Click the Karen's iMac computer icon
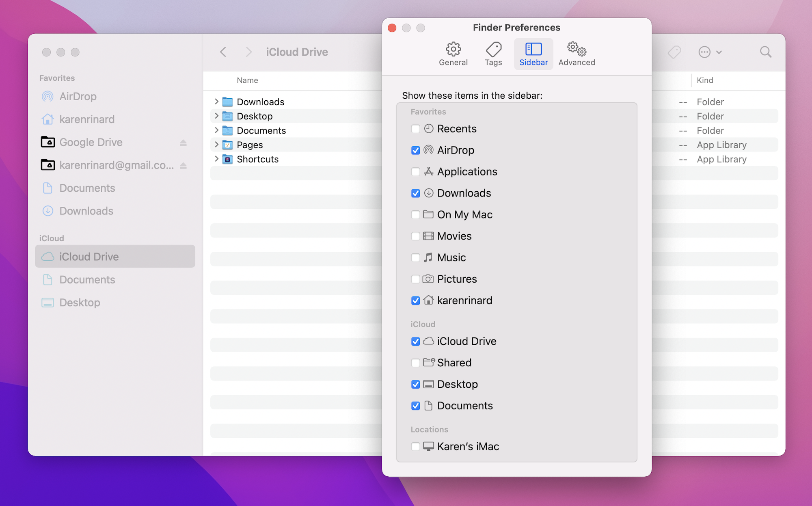This screenshot has height=506, width=812. click(x=428, y=446)
